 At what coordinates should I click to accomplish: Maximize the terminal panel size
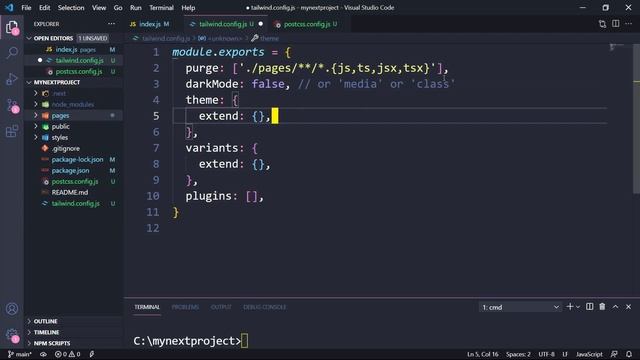[x=615, y=307]
